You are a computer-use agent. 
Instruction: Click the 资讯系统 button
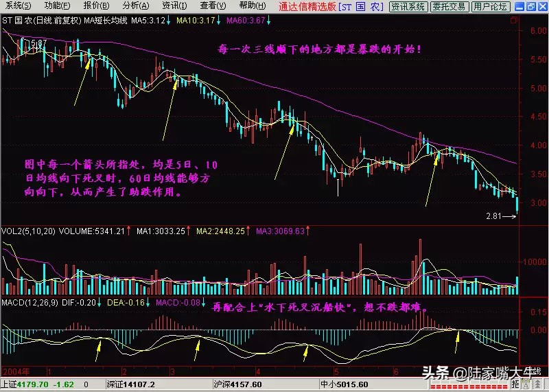[x=408, y=6]
